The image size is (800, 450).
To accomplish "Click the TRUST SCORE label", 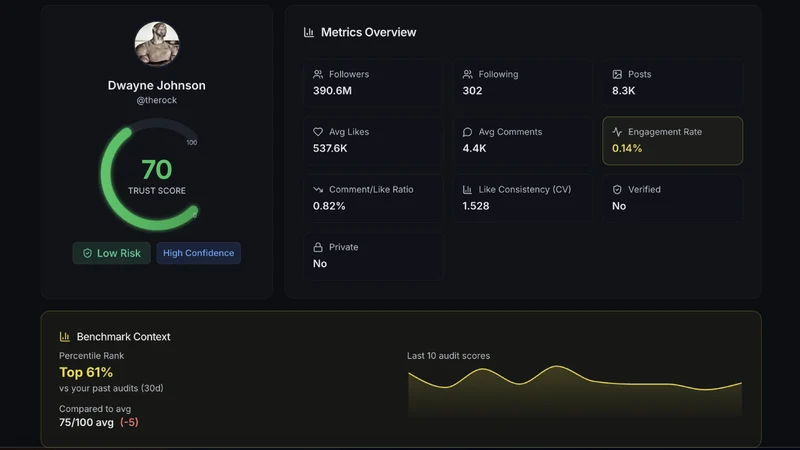I will 157,191.
